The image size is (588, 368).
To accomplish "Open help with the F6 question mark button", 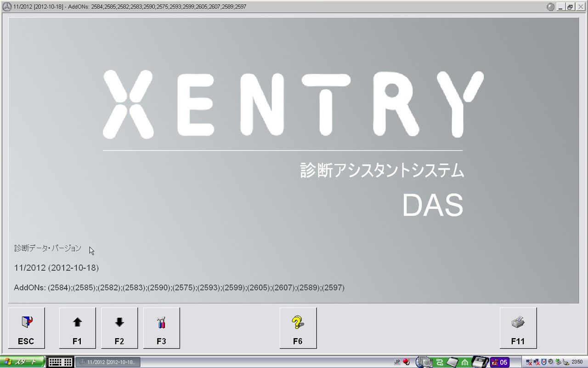I will (x=298, y=328).
